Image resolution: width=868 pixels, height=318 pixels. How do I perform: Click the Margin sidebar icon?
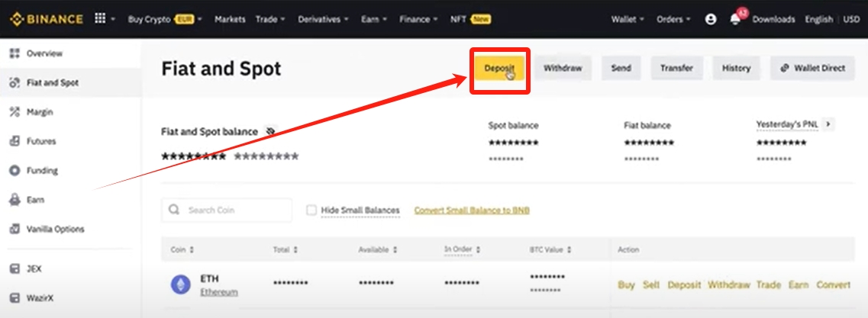pos(15,112)
